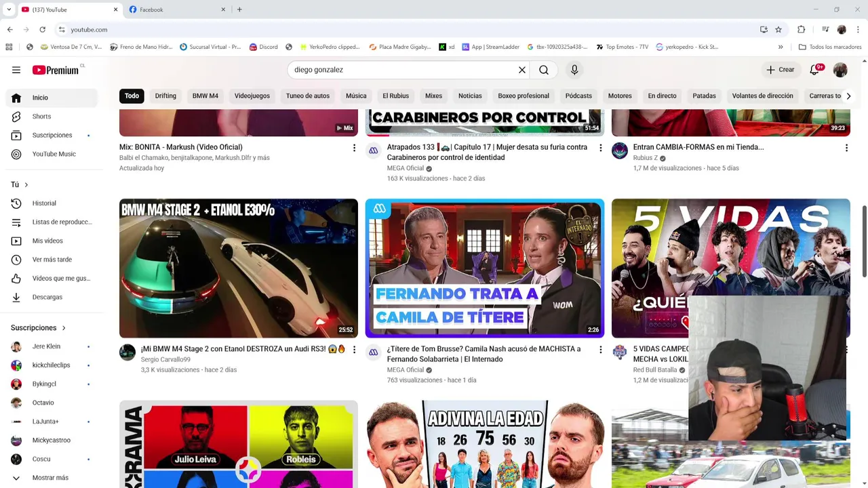The height and width of the screenshot is (488, 868).
Task: Open options menu for Atrapados 133 video
Action: coord(600,148)
